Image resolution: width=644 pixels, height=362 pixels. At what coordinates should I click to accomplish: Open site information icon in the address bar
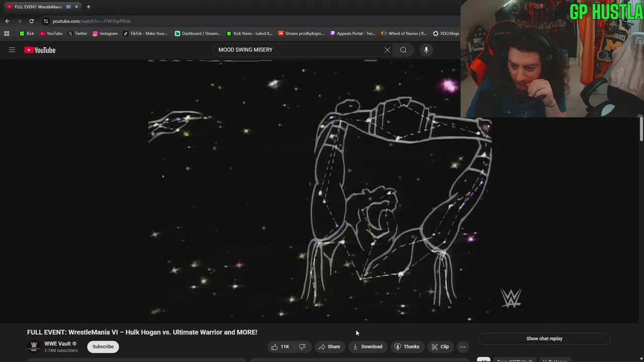46,21
